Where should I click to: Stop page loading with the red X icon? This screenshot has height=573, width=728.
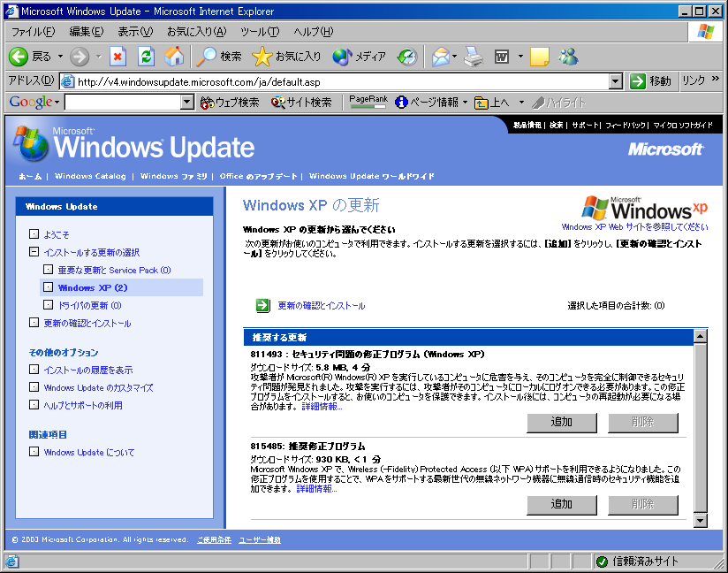[x=118, y=57]
